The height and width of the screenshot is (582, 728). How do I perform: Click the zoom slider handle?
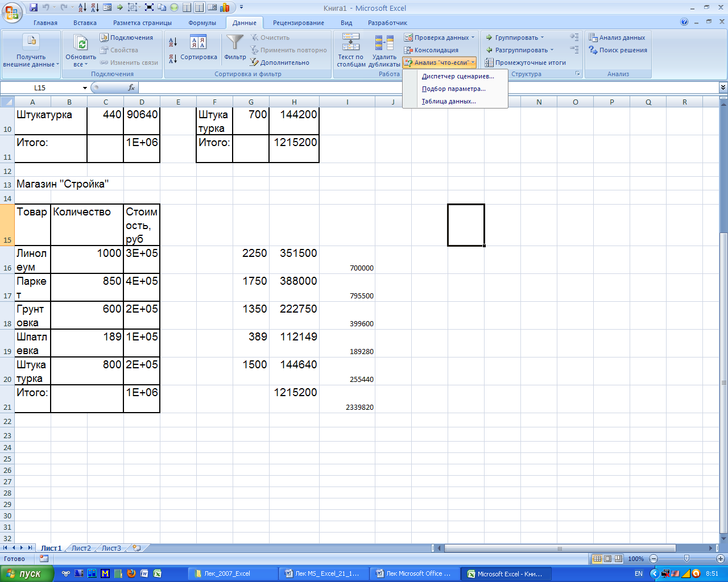(x=686, y=559)
